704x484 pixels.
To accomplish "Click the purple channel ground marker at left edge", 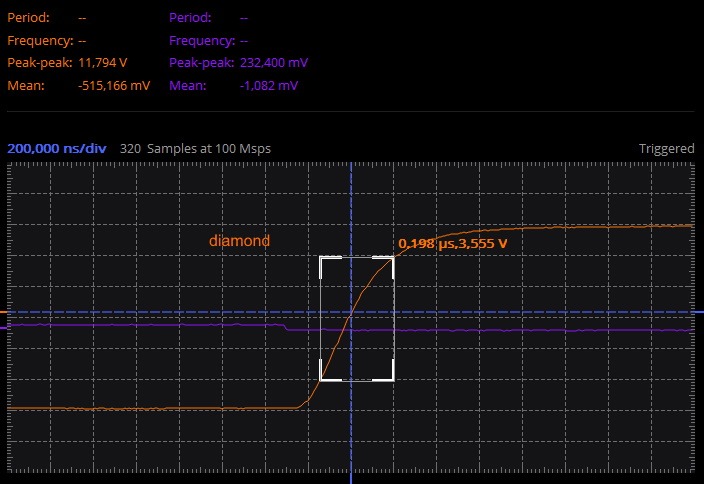I will tap(3, 328).
